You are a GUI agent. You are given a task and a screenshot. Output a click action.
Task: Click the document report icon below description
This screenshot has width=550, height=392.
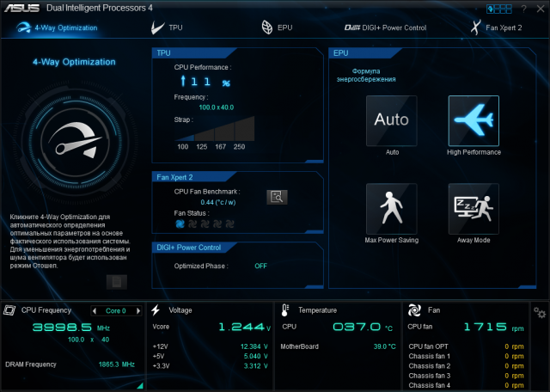tap(117, 282)
